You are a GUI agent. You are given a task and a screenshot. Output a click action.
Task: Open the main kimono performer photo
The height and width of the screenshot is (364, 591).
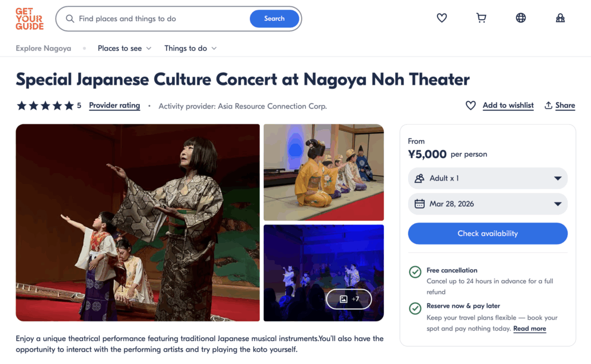(137, 222)
